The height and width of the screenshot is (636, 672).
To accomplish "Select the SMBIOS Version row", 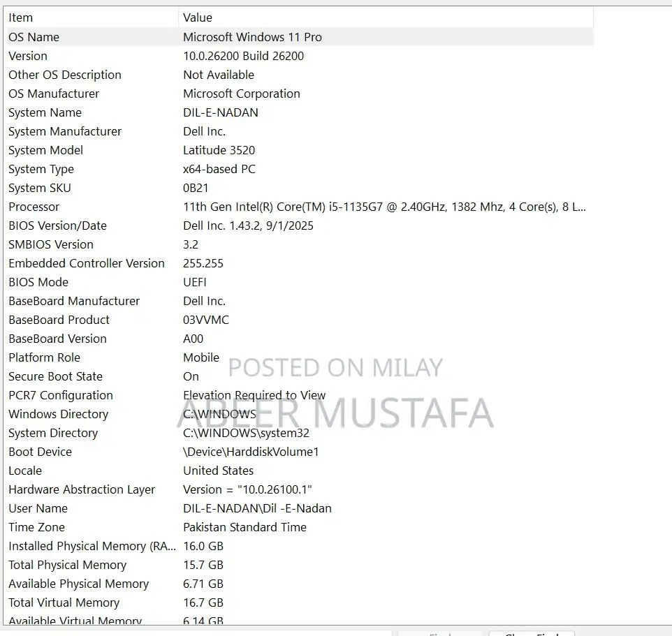I will click(51, 244).
